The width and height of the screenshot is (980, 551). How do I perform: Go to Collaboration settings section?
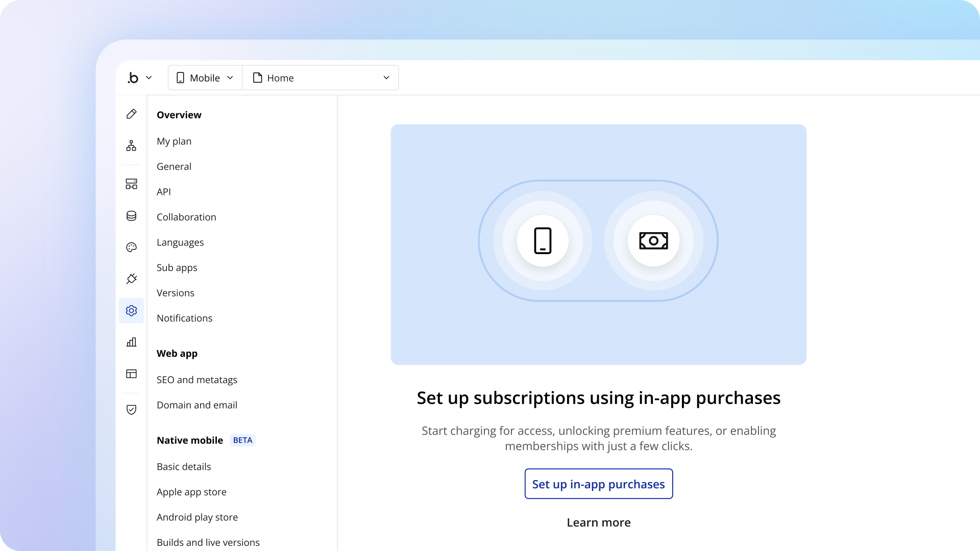point(186,217)
